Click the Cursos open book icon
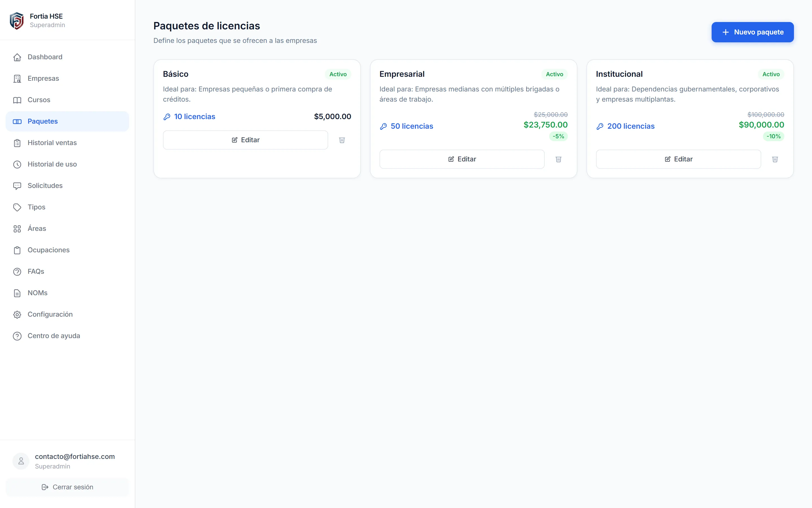This screenshot has width=812, height=508. [17, 100]
